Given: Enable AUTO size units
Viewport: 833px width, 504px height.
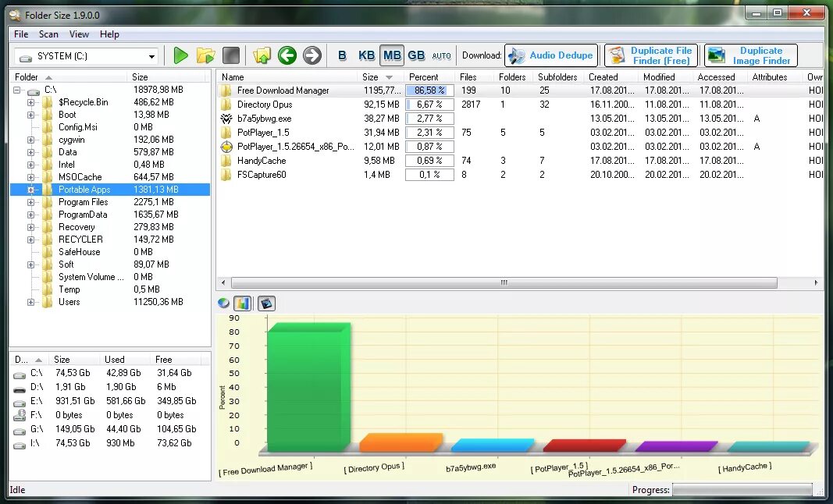Looking at the screenshot, I should (441, 55).
